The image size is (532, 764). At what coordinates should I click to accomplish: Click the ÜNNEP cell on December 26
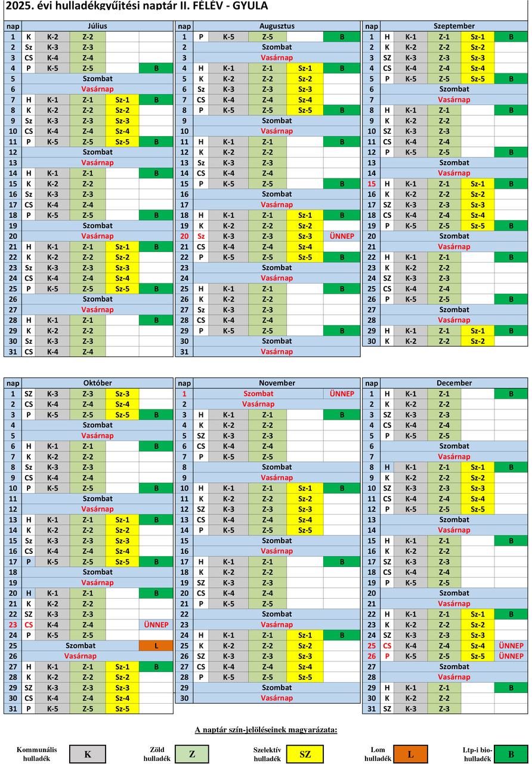pos(511,656)
